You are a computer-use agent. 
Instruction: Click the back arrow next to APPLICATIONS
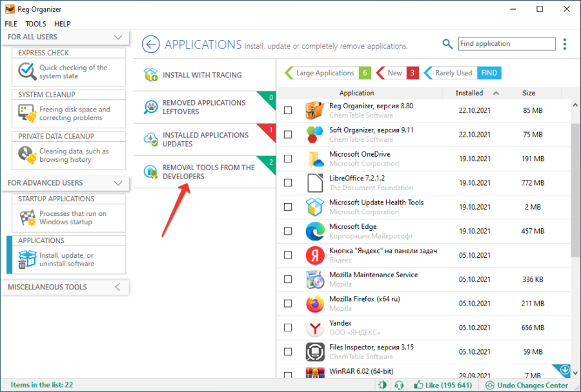tap(150, 44)
